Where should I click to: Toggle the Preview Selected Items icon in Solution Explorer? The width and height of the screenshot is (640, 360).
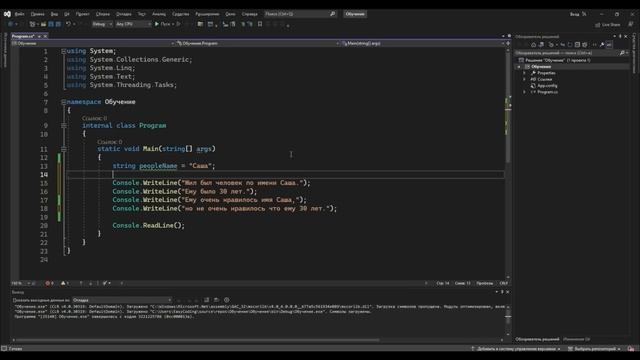click(609, 44)
